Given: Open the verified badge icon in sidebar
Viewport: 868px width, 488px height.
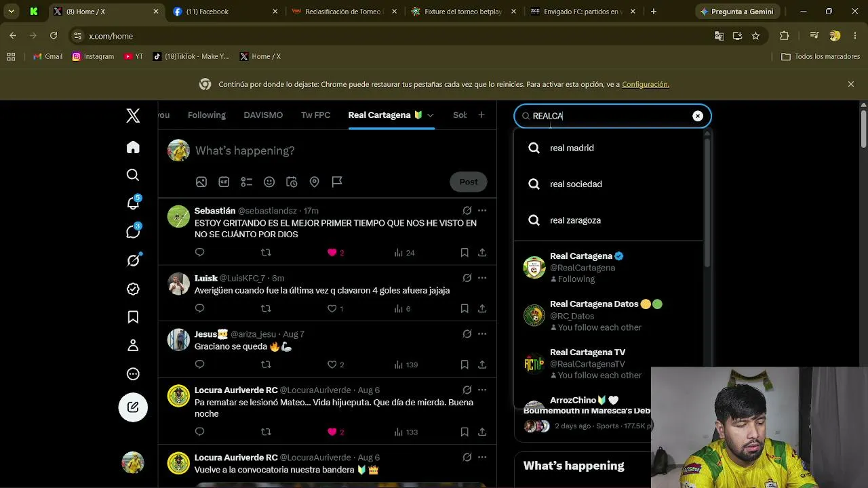Looking at the screenshot, I should click(x=133, y=289).
